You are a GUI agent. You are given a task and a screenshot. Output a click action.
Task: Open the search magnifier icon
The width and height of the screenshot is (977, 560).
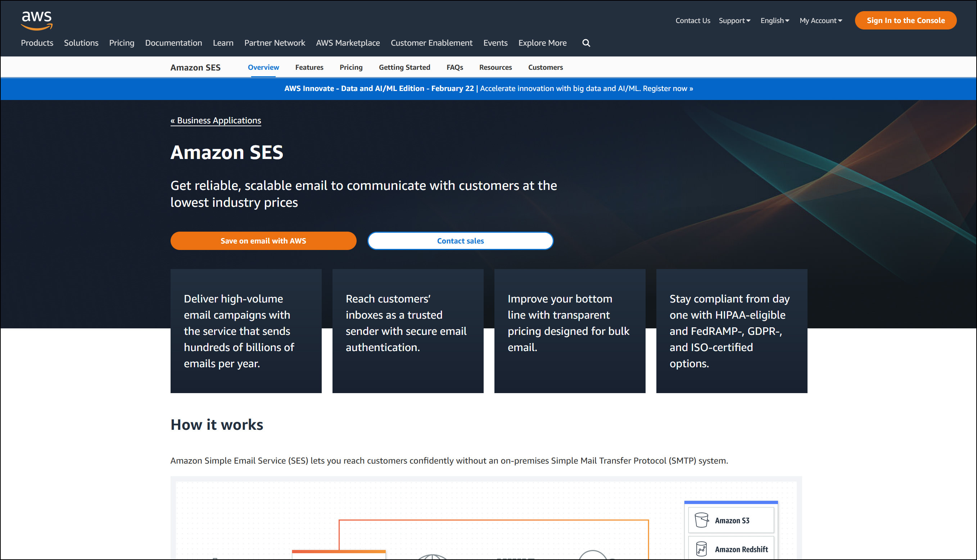point(586,43)
